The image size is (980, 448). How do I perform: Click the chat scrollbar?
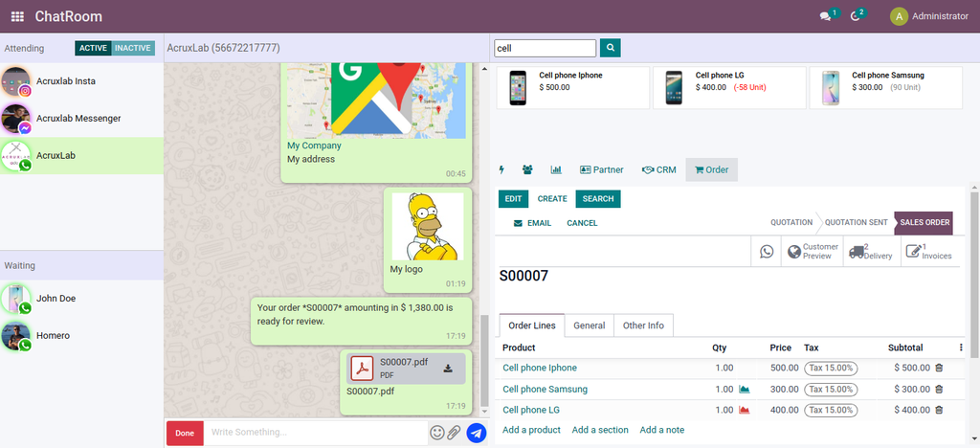coord(482,363)
